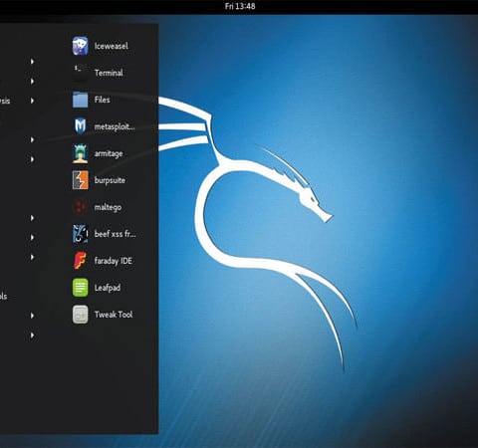
Task: Expand the topmost category submenu arrow
Action: point(32,62)
